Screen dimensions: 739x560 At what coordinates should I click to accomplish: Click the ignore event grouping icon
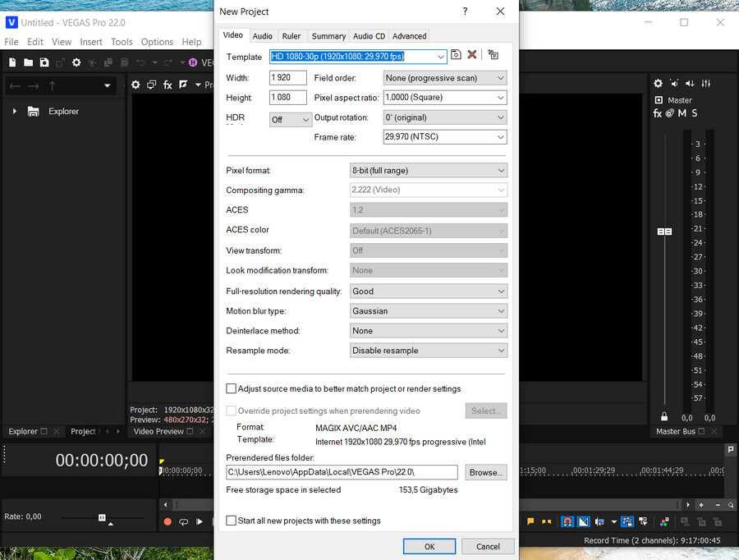pos(643,521)
